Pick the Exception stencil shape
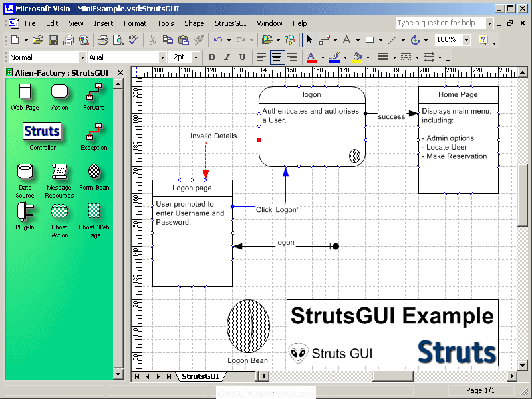The height and width of the screenshot is (399, 532). [x=94, y=136]
